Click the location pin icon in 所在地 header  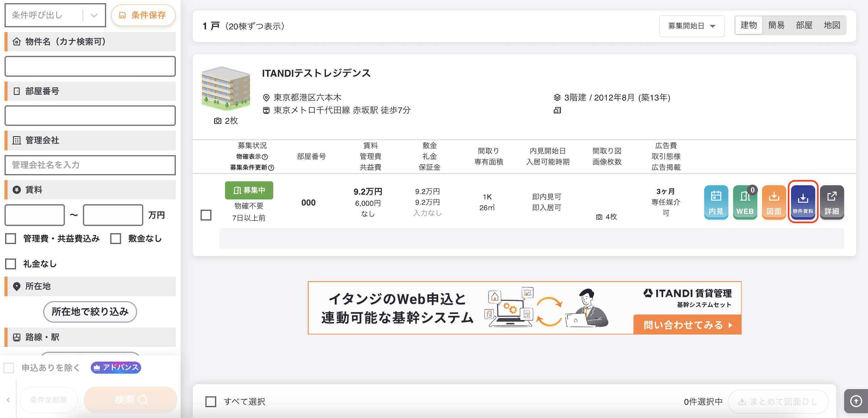[17, 286]
